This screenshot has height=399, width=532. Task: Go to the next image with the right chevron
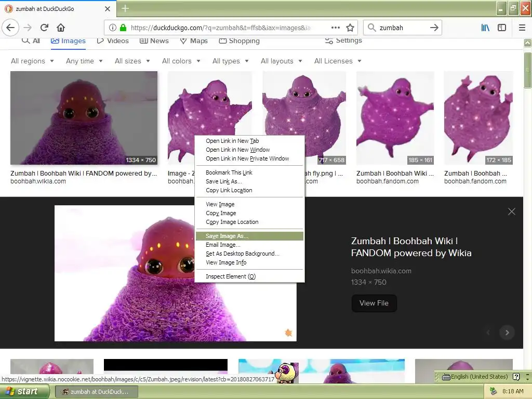[507, 332]
